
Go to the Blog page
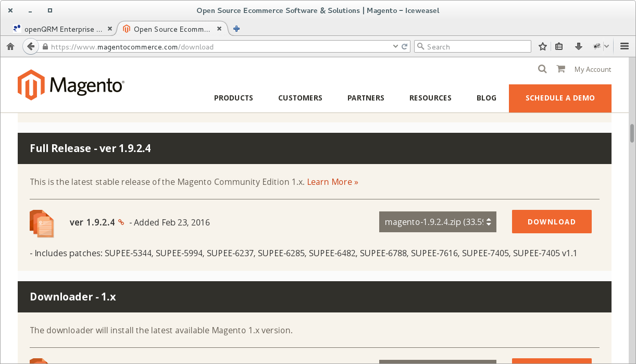point(487,98)
